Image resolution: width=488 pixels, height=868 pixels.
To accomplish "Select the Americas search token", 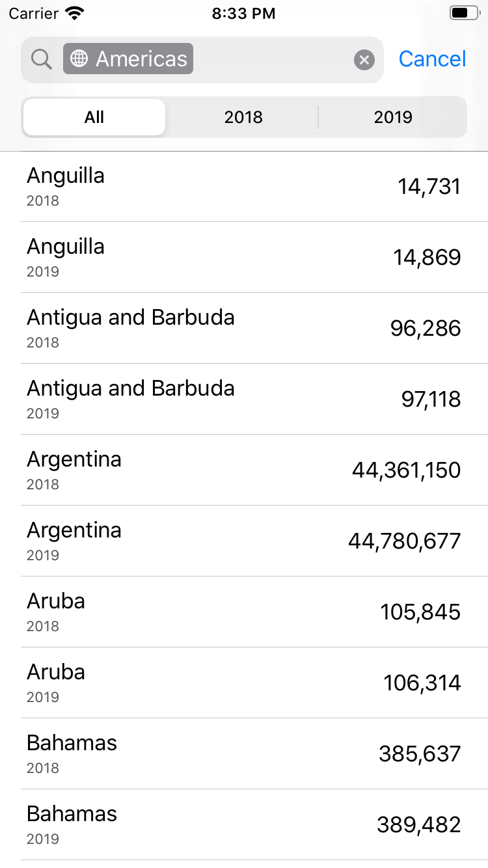I will (x=128, y=59).
